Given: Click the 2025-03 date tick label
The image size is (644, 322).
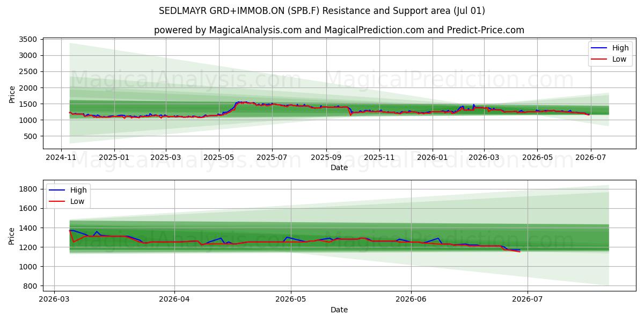Looking at the screenshot, I should 166,157.
